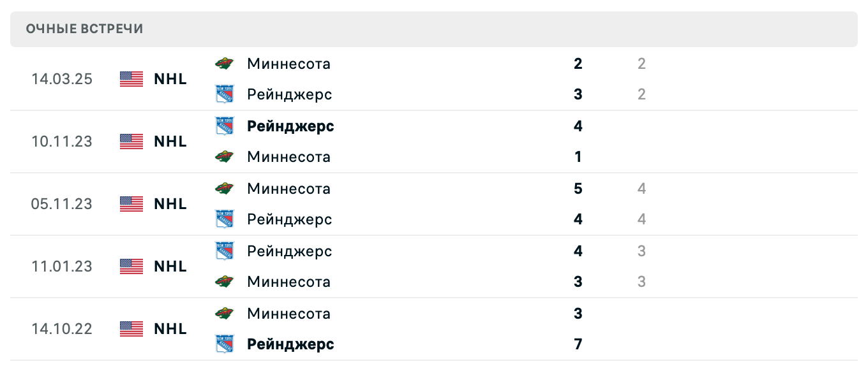Open NHL league link for 10.11.23 match

click(x=170, y=142)
